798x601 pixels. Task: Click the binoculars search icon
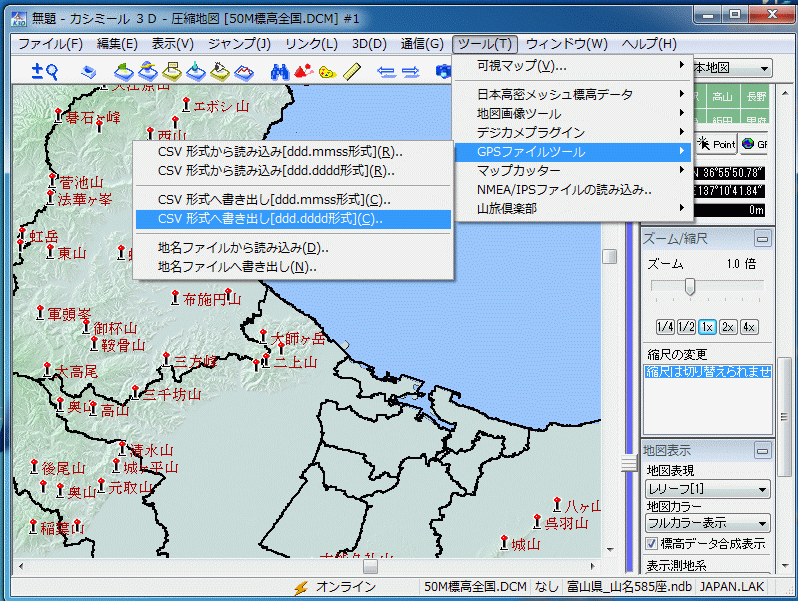click(x=281, y=71)
